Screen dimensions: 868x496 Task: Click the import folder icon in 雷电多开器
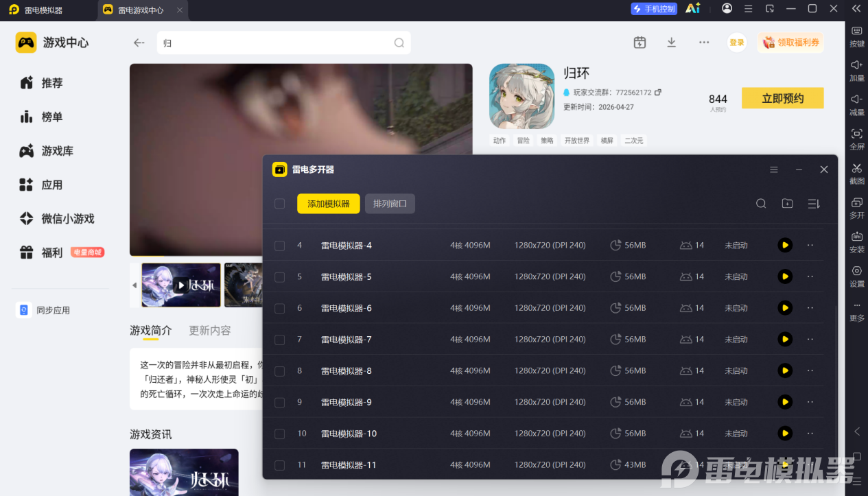point(787,204)
